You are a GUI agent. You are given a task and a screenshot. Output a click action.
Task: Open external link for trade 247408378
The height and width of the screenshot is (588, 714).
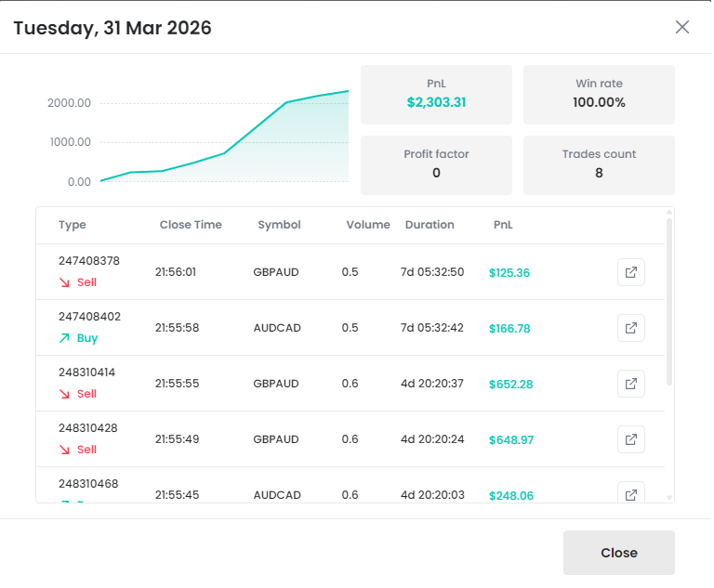631,272
